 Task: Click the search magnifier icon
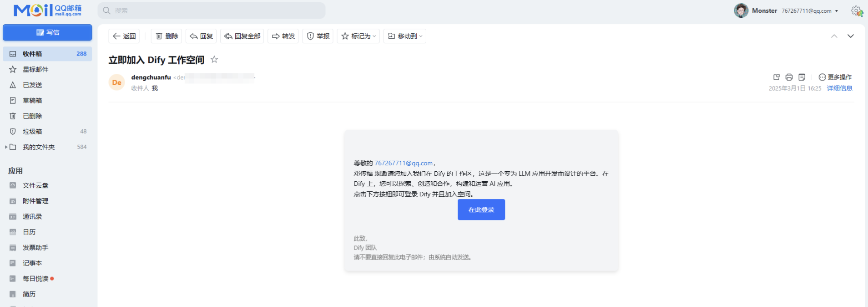[x=107, y=10]
